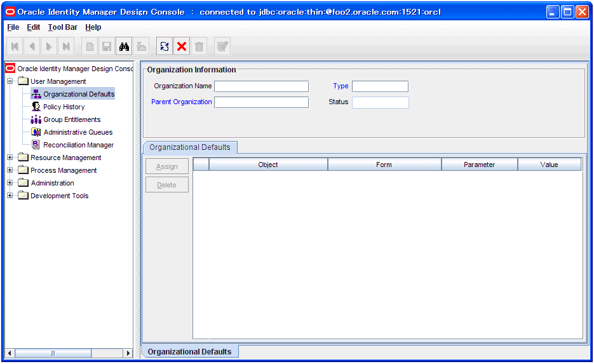The image size is (594, 364).
Task: Open the Help menu
Action: coord(93,27)
